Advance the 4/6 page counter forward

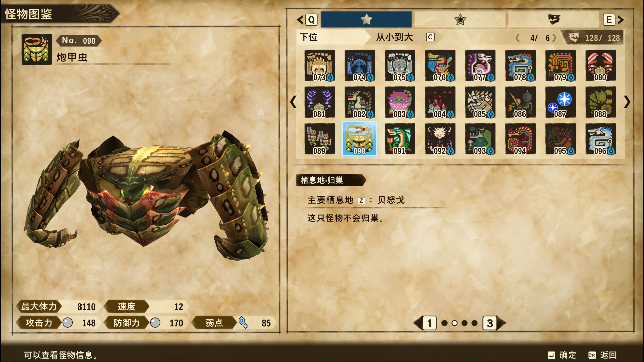554,38
